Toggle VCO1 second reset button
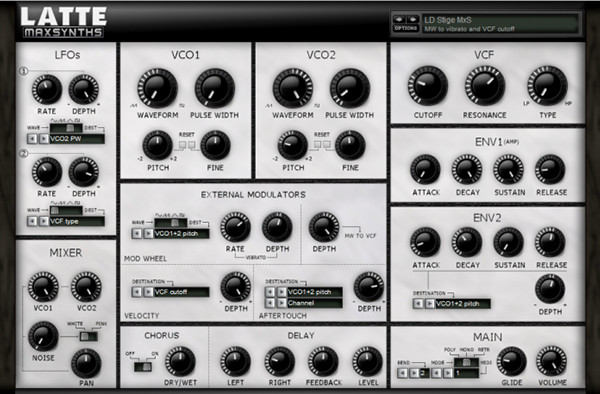Screen dimensions: 600x394 191,145
